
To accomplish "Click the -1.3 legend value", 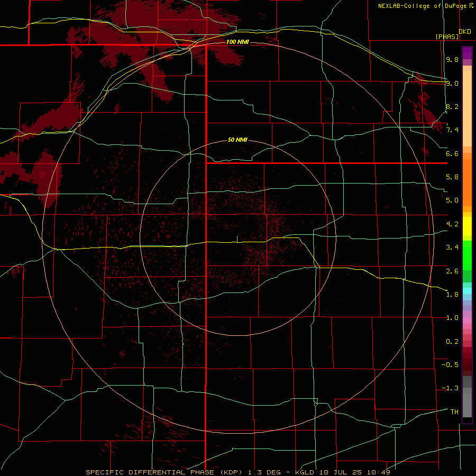I will tap(450, 388).
